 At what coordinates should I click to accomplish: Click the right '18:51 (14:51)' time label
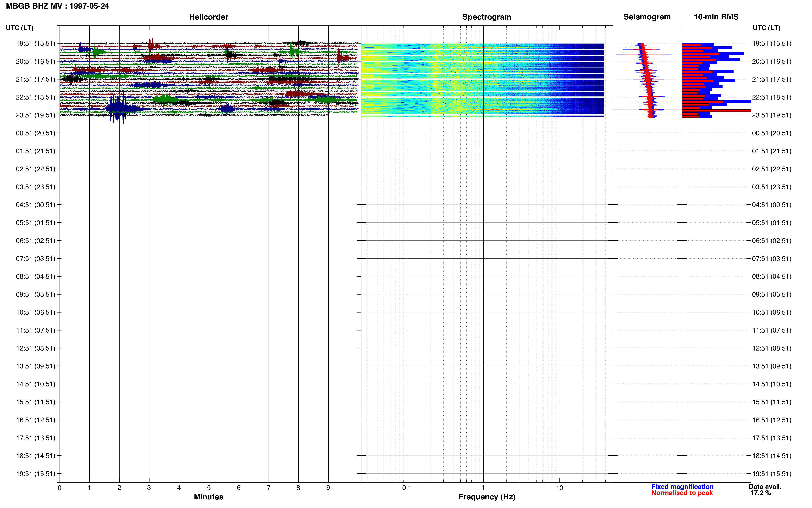click(772, 456)
